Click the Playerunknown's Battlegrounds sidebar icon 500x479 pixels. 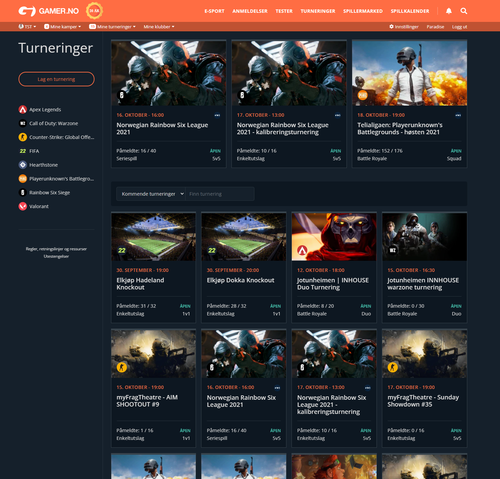[x=23, y=179]
